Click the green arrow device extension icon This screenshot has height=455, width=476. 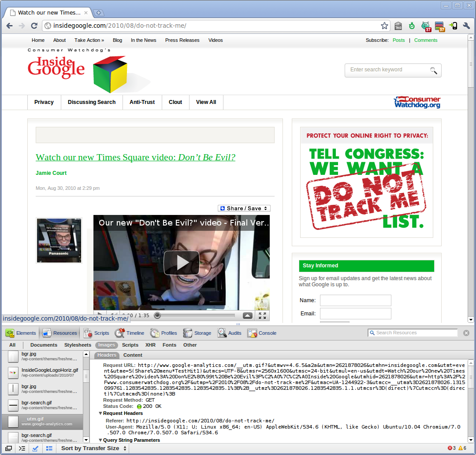click(x=453, y=26)
